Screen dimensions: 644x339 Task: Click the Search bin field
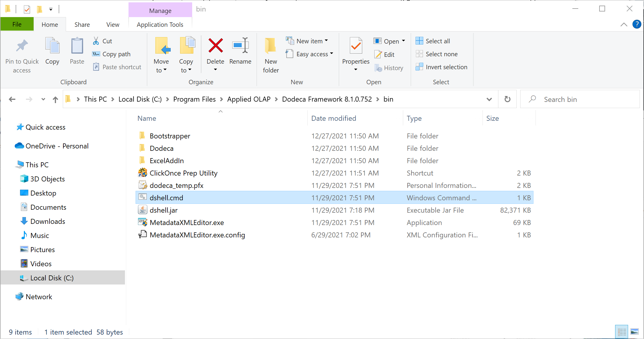pyautogui.click(x=580, y=100)
